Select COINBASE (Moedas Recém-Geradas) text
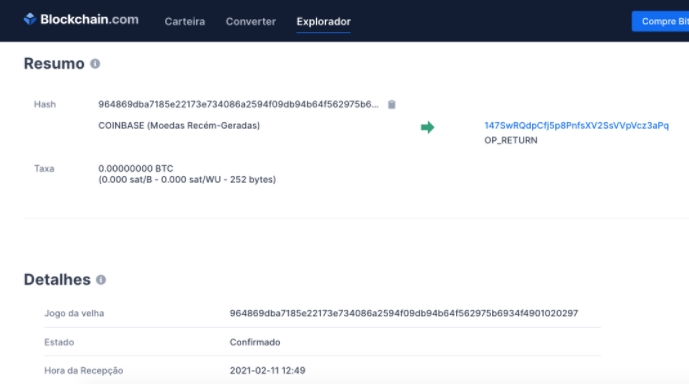This screenshot has height=384, width=689. point(179,126)
